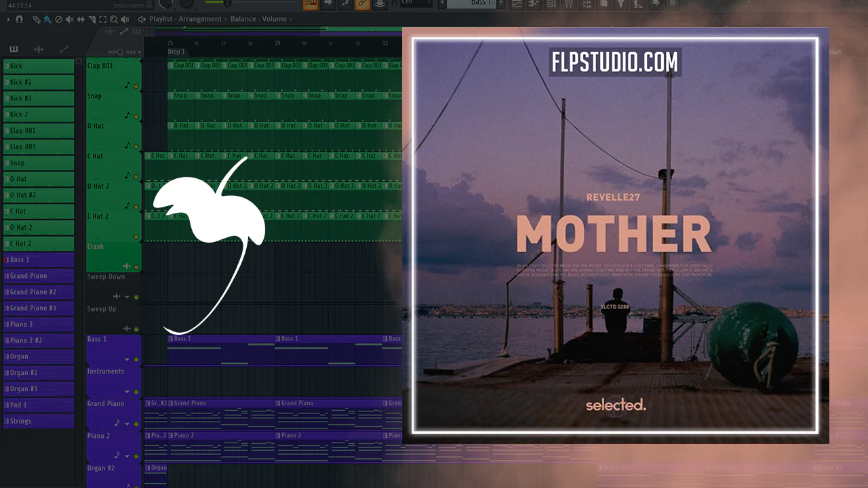Show automation clips in the picker panel
Image resolution: width=868 pixels, height=488 pixels.
click(64, 49)
